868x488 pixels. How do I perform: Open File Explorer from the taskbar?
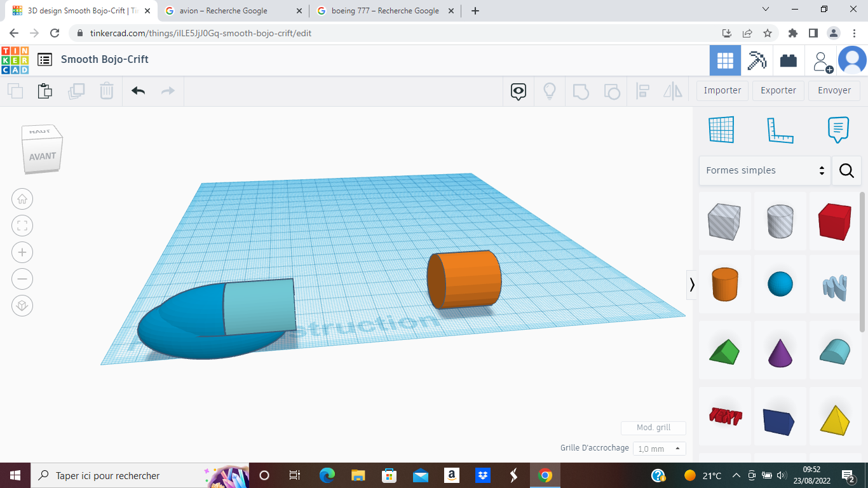pyautogui.click(x=358, y=475)
